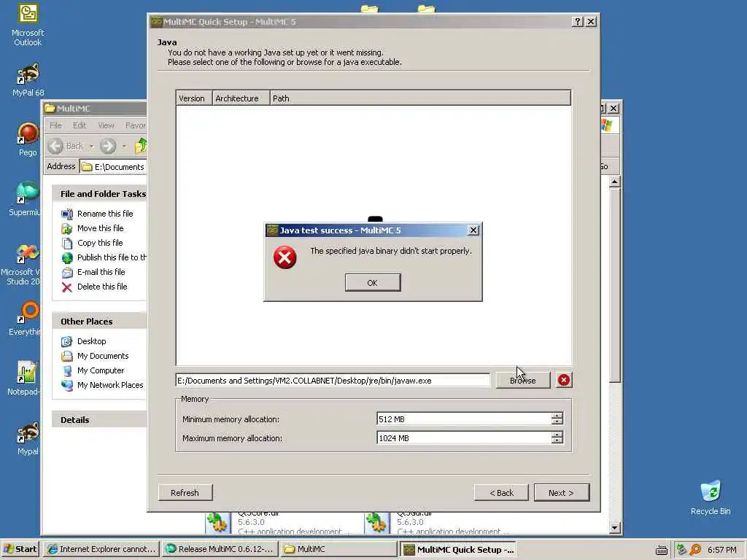Click the Up folder icon in explorer
The height and width of the screenshot is (560, 747).
point(141,146)
